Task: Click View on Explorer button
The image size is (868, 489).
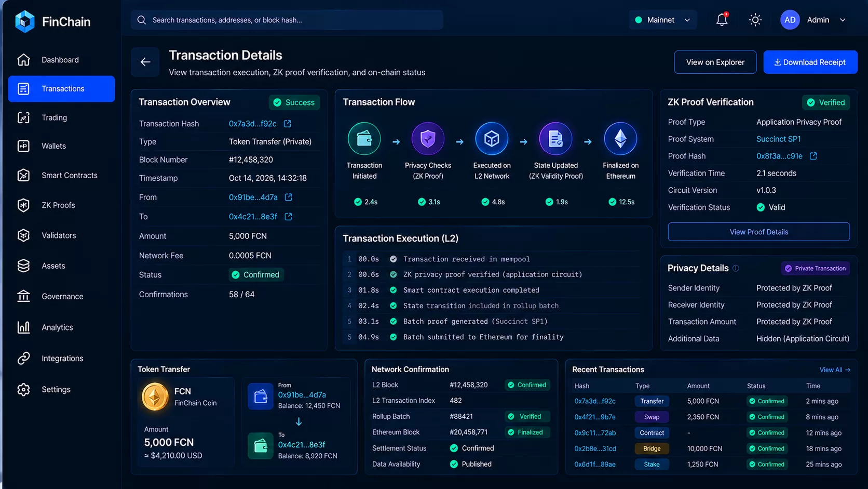Action: point(715,62)
